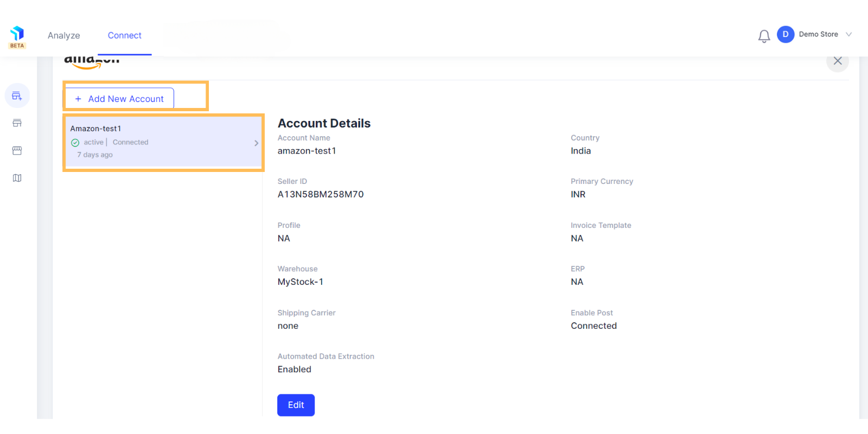
Task: Click the Seller ID value A13N58BM258M70
Action: [x=321, y=194]
